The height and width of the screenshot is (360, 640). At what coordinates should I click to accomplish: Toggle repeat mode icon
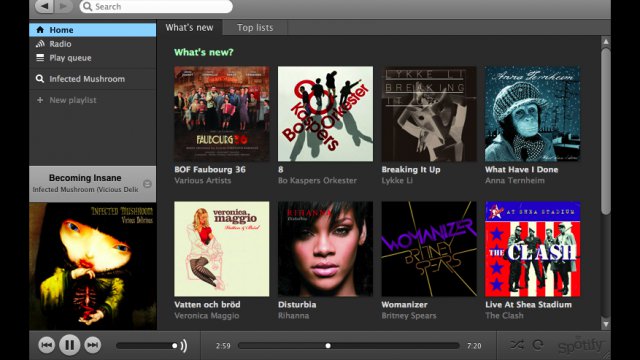point(538,345)
